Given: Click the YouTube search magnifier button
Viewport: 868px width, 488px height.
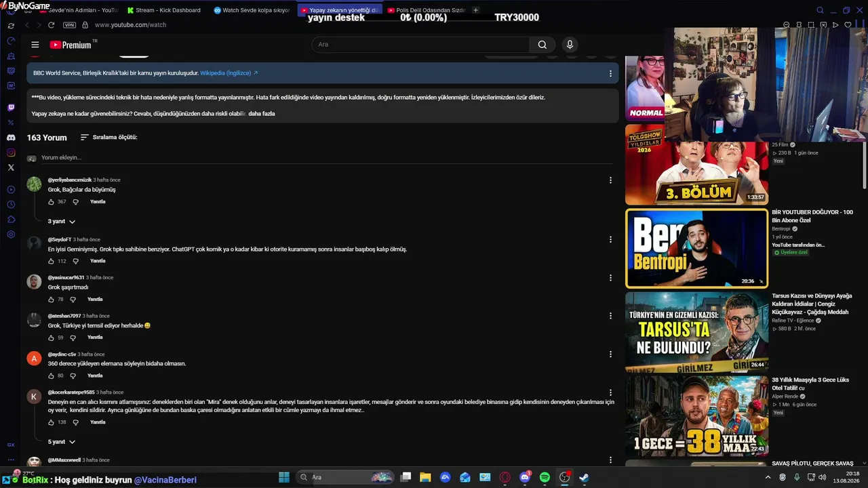Looking at the screenshot, I should 542,45.
